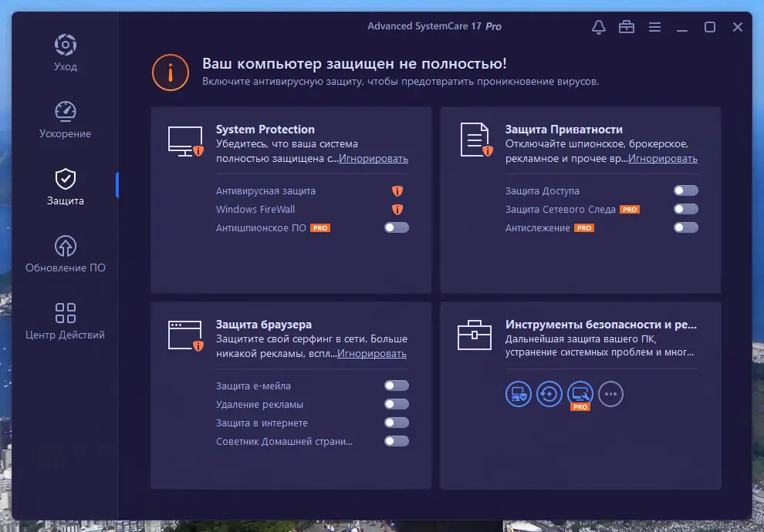This screenshot has width=764, height=532.
Task: Click warning shield next to Антивирусная защита
Action: point(397,190)
